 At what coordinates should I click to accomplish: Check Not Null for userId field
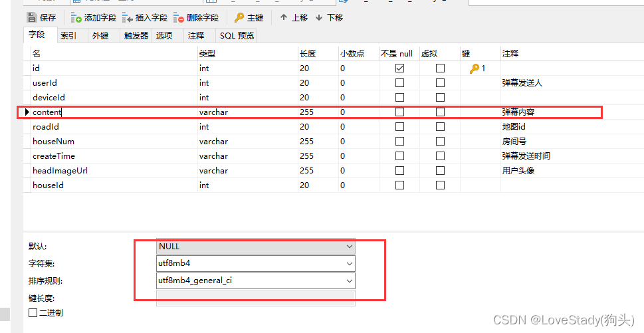[399, 83]
